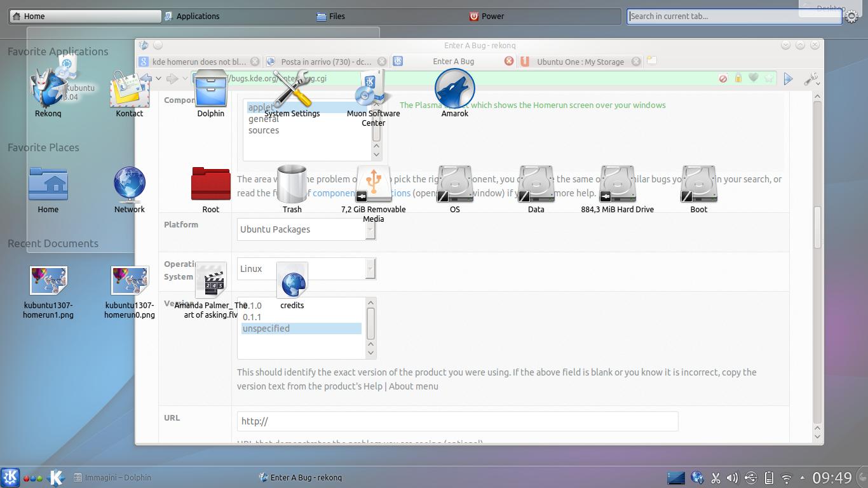
Task: Close the Enter A Bug tab
Action: click(509, 61)
